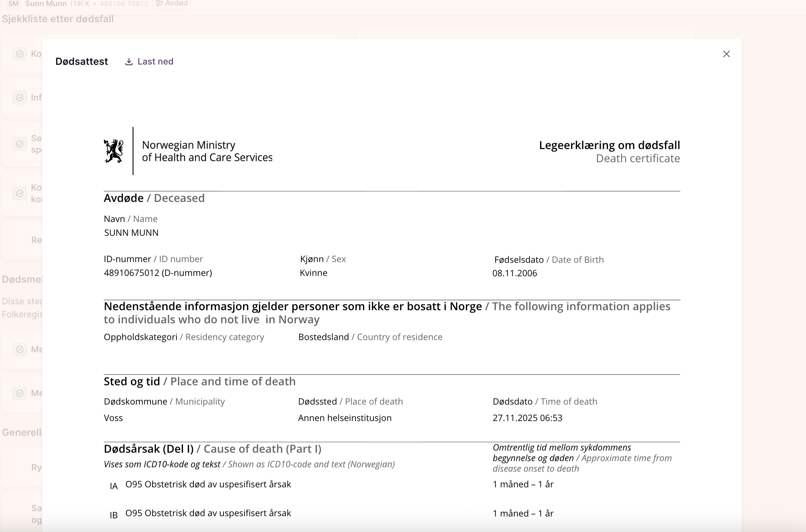The image size is (806, 532).
Task: Click the 'Re' checklist item behind the dialog
Action: (x=36, y=240)
